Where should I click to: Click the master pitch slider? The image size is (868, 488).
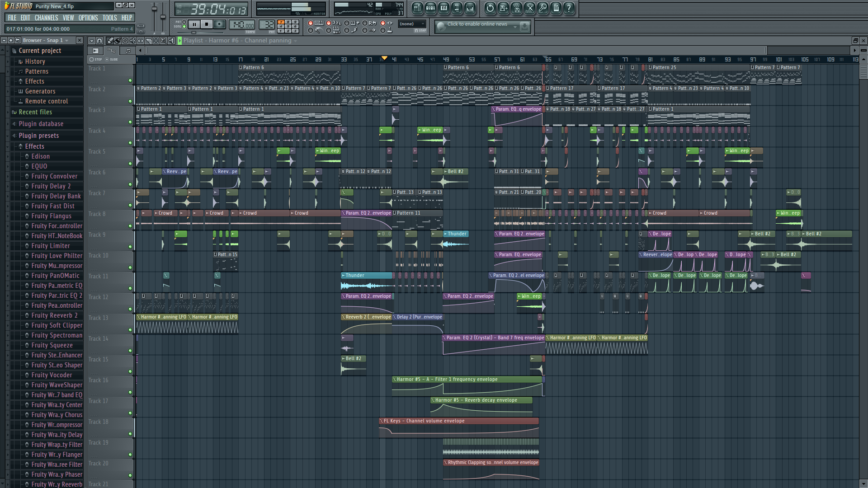[x=163, y=17]
